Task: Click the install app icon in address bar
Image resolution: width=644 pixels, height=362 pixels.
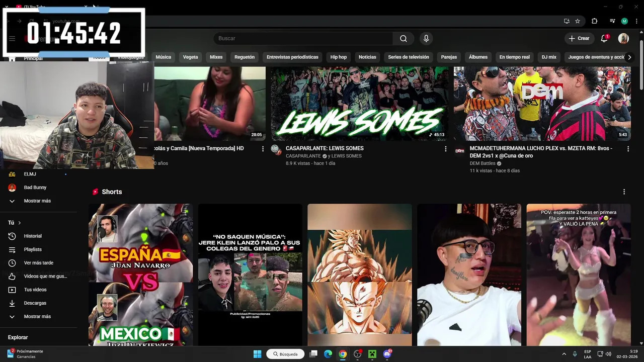Action: pos(567,21)
